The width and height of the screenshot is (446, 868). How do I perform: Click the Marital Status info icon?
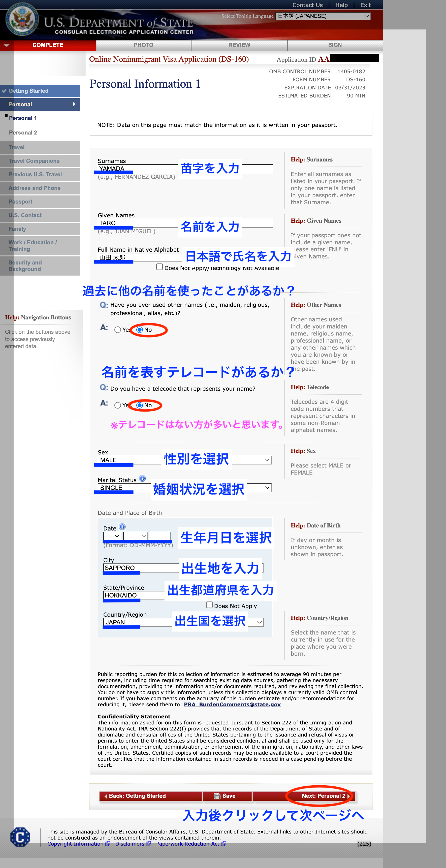click(x=142, y=479)
